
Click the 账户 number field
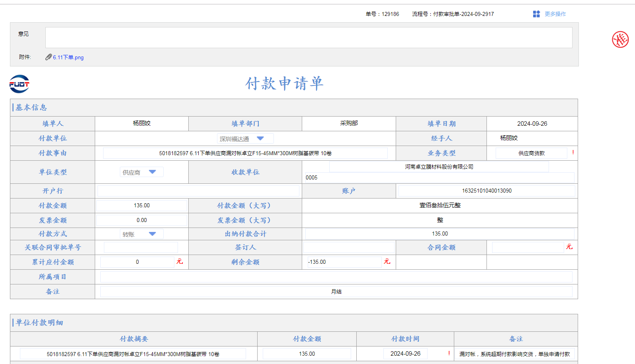tap(487, 191)
